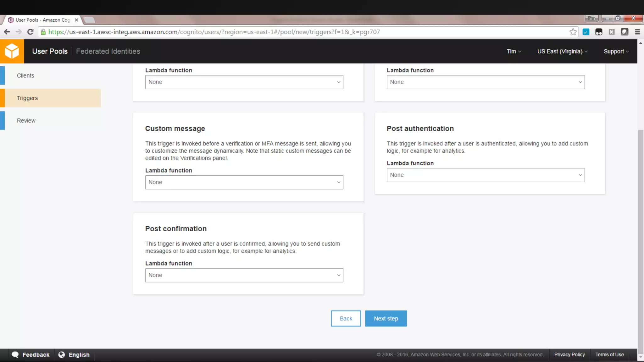Click the Back button
644x362 pixels.
tap(346, 318)
